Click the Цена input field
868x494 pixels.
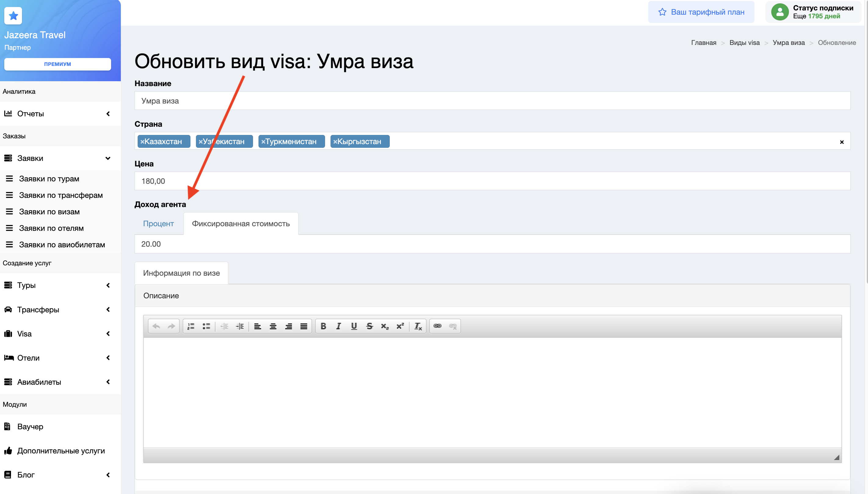(492, 181)
